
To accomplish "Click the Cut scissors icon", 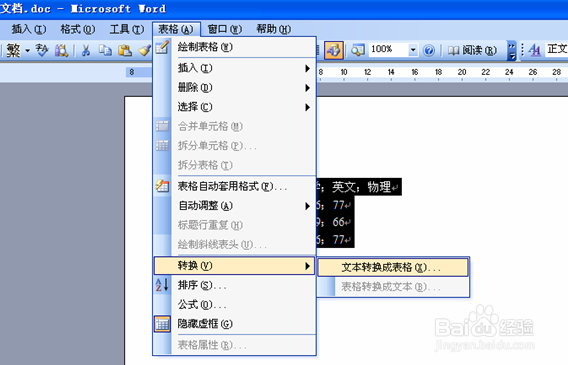I will coord(86,50).
